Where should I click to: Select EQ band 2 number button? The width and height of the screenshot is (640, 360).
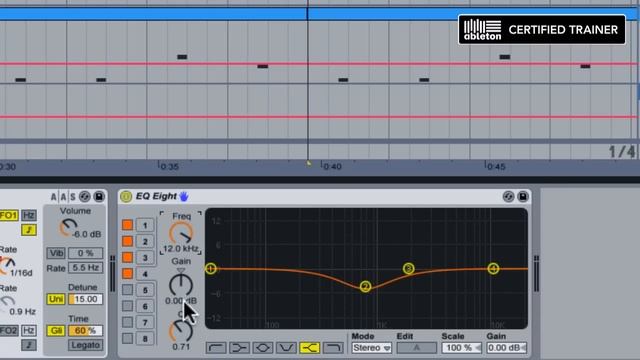coord(145,241)
